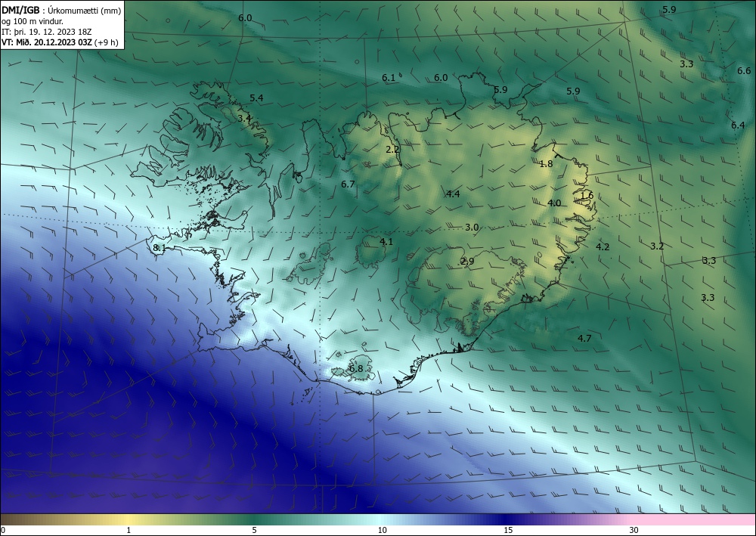
Task: Select the 4.0 map value
Action: click(554, 203)
